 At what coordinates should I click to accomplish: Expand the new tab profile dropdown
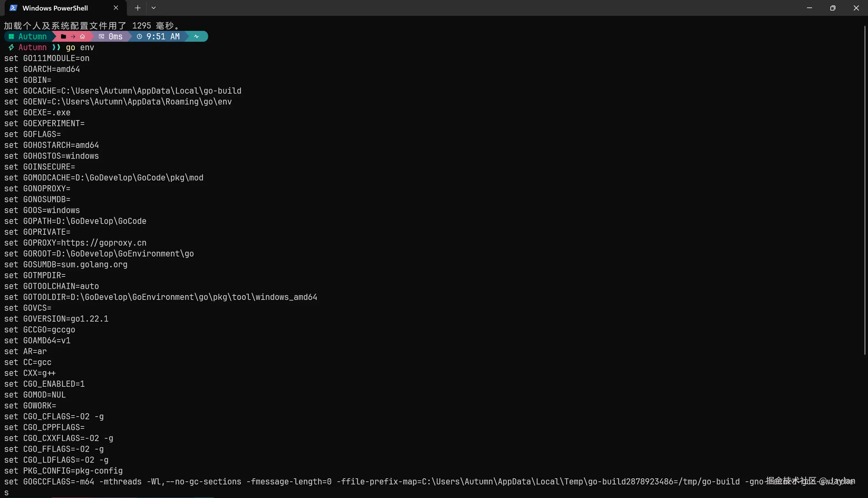click(x=154, y=8)
